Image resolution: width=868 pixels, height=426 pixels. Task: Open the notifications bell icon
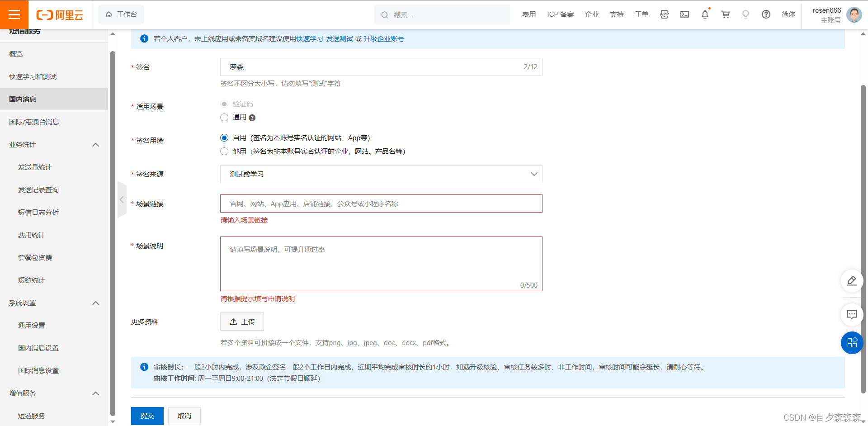pyautogui.click(x=705, y=14)
